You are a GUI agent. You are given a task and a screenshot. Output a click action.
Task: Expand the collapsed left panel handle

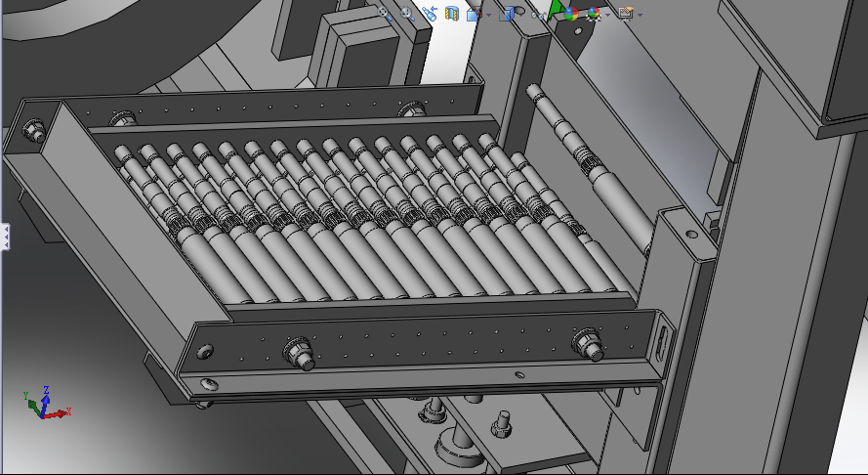[x=5, y=237]
